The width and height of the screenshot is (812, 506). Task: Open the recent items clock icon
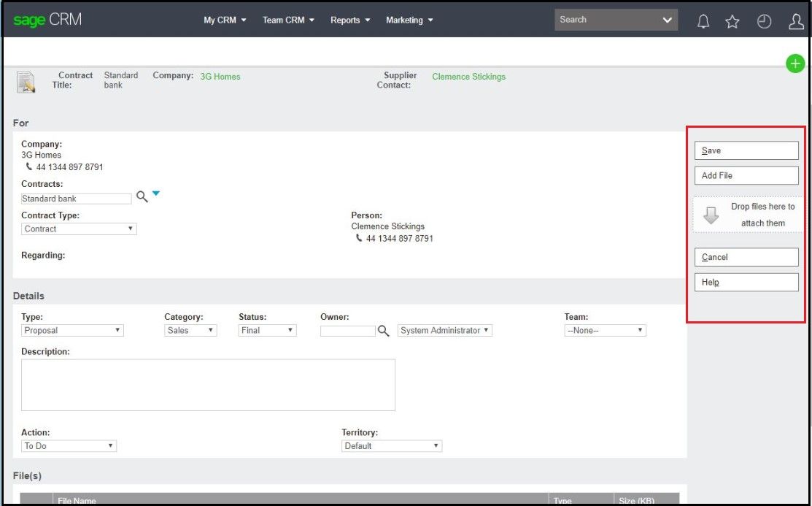tap(765, 21)
